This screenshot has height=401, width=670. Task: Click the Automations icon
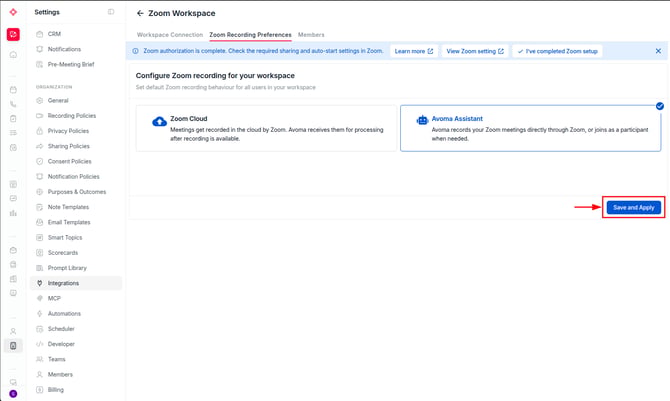point(40,313)
